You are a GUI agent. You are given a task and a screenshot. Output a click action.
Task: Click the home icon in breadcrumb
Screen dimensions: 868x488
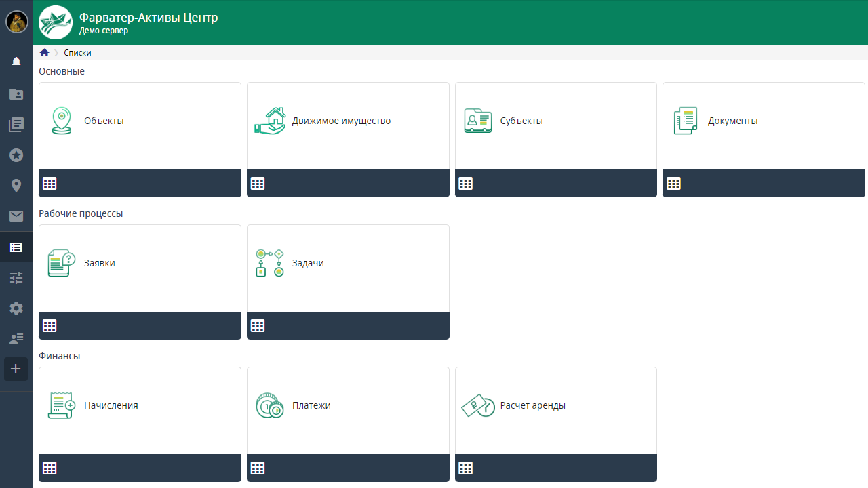(x=45, y=53)
